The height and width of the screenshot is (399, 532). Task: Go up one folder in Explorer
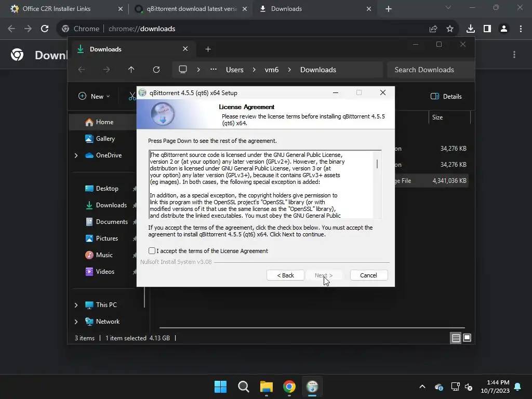click(x=131, y=70)
